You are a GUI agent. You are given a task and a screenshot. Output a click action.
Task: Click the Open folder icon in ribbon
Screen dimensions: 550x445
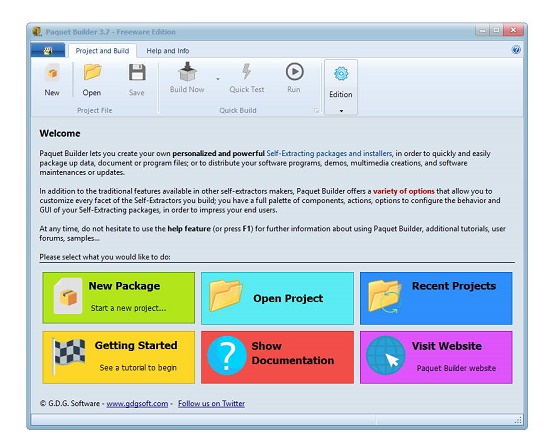(x=92, y=72)
